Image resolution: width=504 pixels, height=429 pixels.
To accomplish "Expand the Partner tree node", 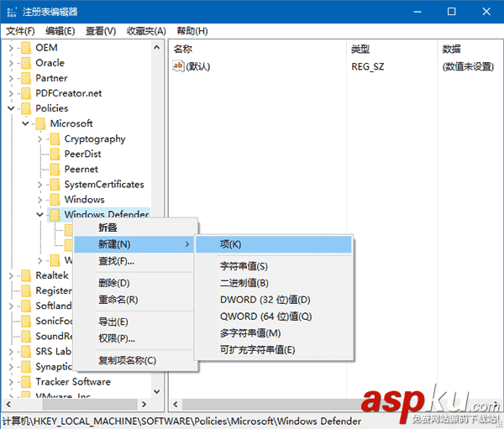I will [11, 78].
